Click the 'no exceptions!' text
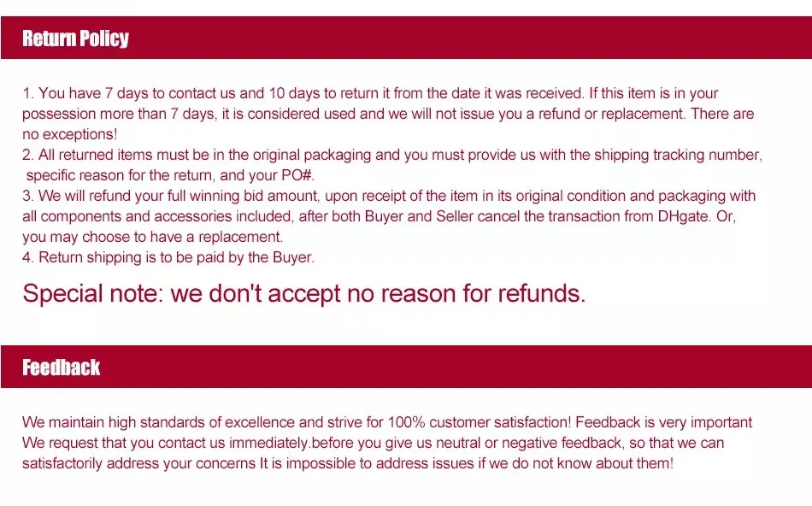The image size is (812, 506). pos(70,134)
